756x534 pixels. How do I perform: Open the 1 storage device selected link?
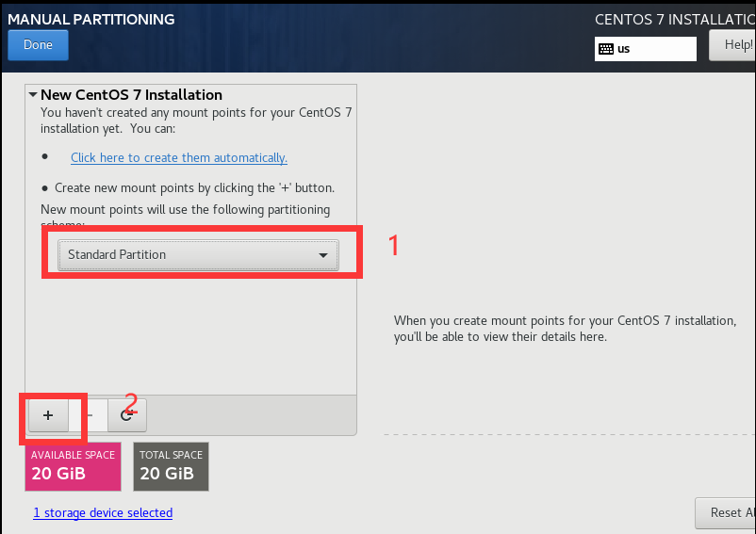pyautogui.click(x=103, y=513)
